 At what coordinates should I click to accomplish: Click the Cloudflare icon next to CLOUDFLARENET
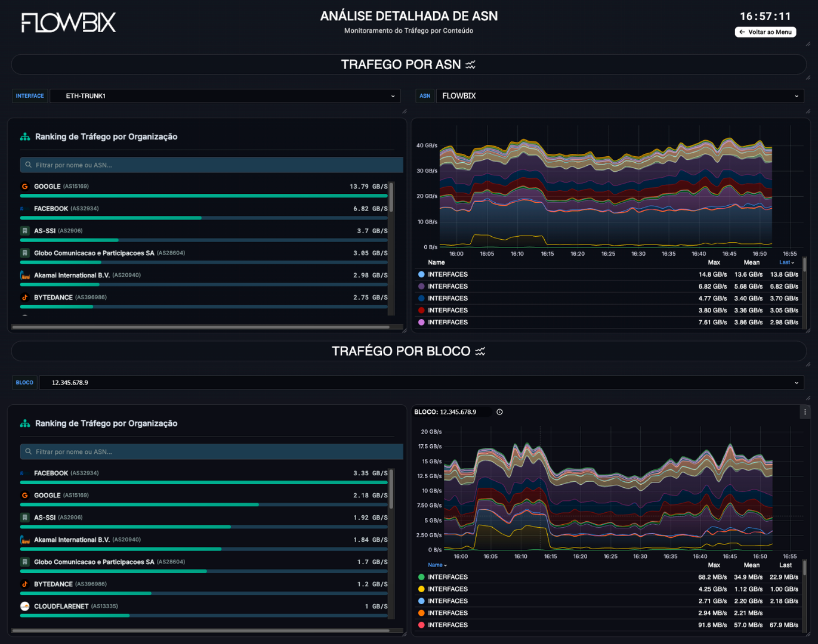(x=24, y=606)
